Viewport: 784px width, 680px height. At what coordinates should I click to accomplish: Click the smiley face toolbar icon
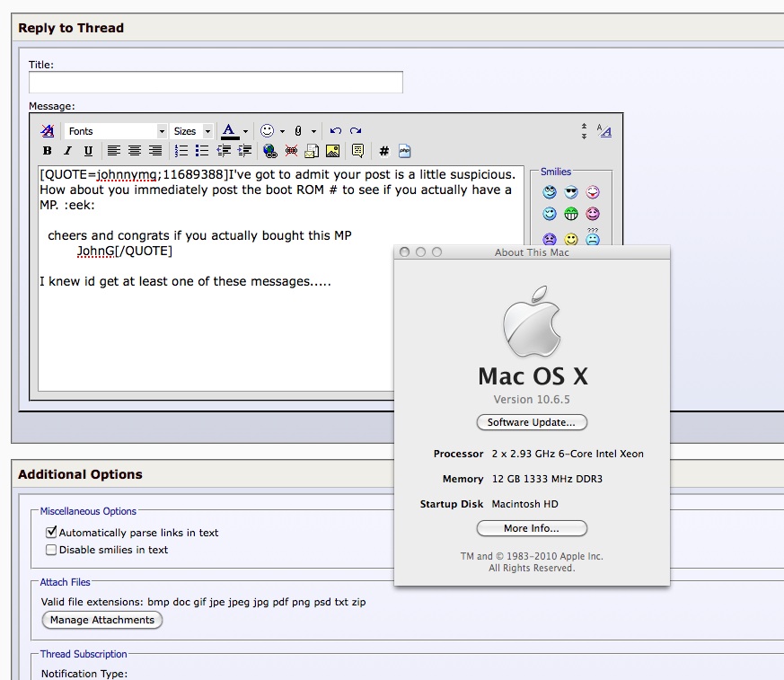tap(267, 130)
